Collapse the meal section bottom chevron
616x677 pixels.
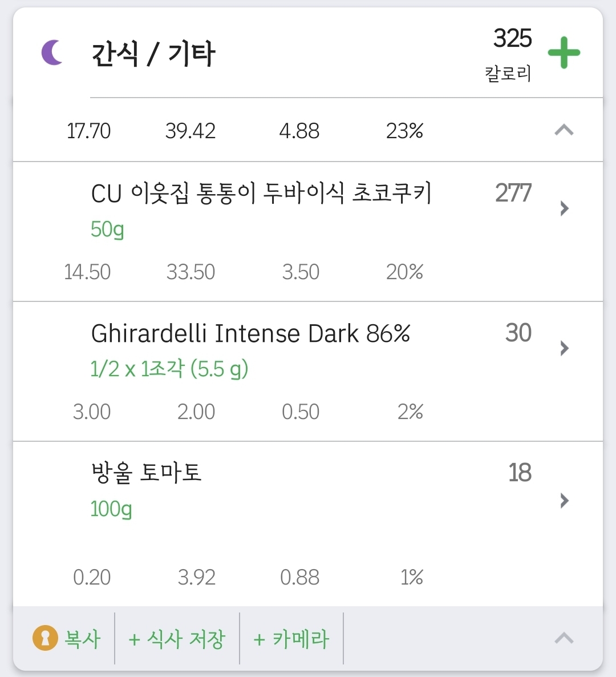point(564,638)
